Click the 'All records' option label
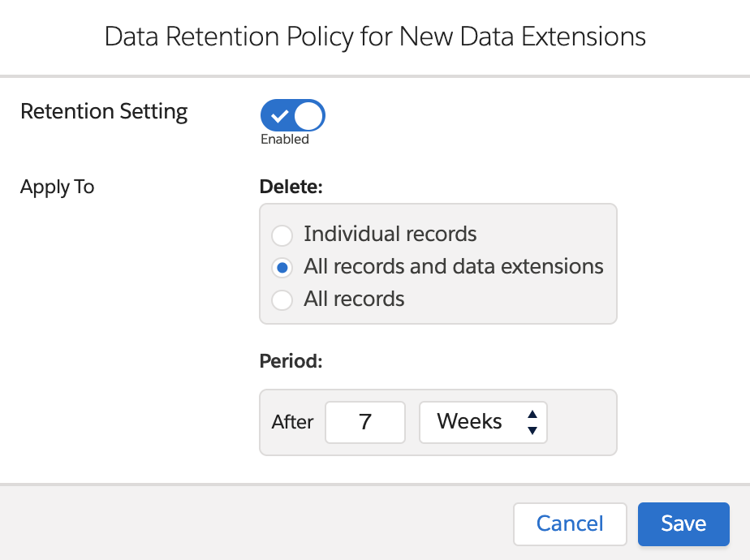 [354, 299]
